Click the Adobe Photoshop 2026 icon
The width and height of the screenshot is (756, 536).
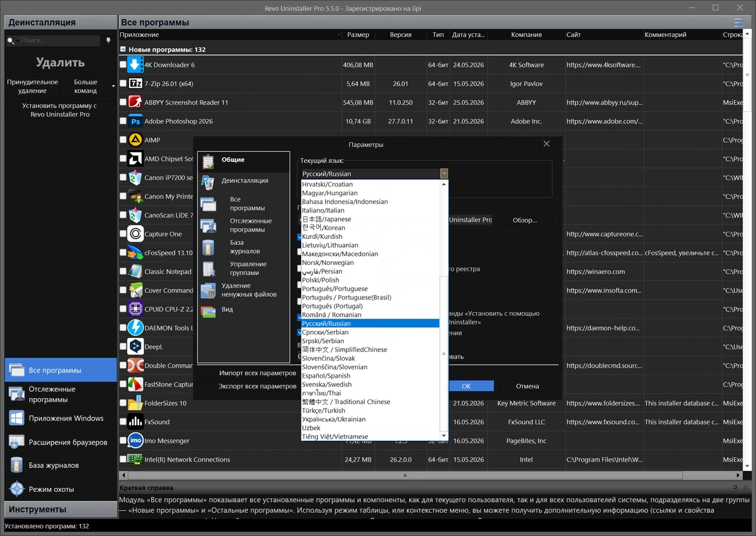click(x=135, y=121)
